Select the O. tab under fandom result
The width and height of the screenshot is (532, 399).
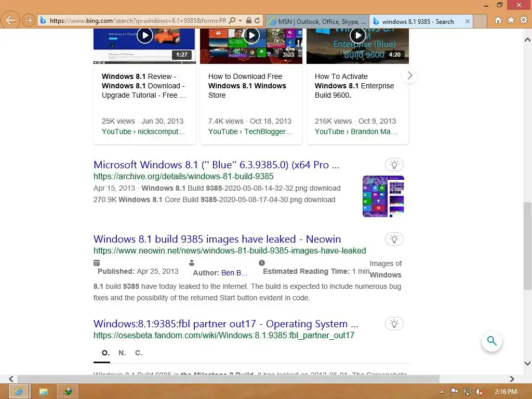pyautogui.click(x=105, y=353)
